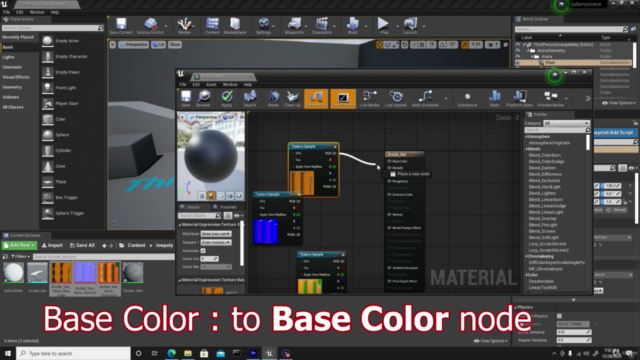
Task: Click Home in material editor toolbar
Action: tap(273, 99)
